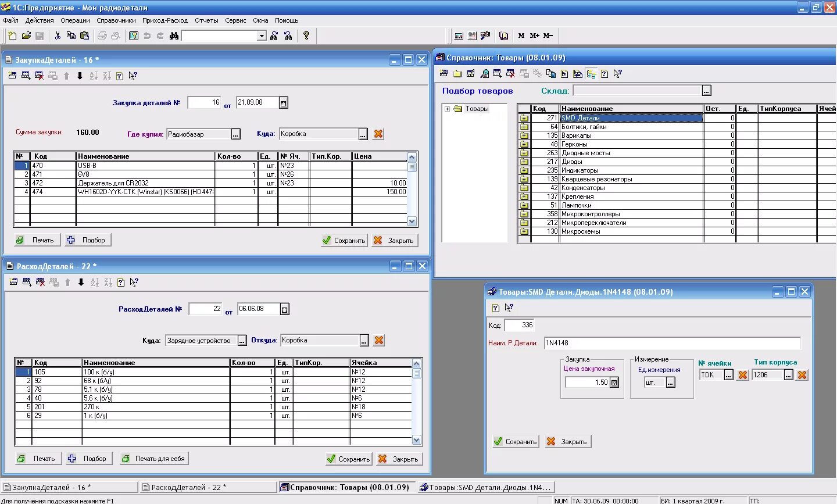Click the Наим. Р.Детали 1N4148 field

[672, 343]
